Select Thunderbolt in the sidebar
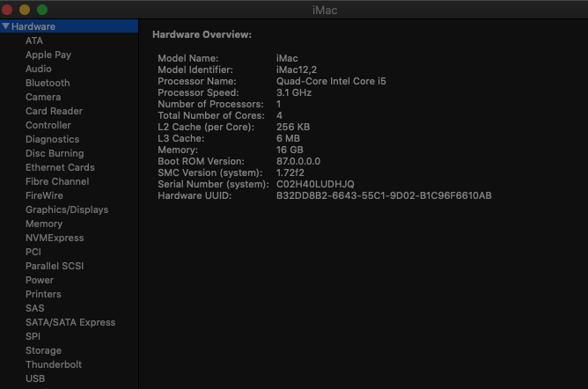 click(x=54, y=364)
